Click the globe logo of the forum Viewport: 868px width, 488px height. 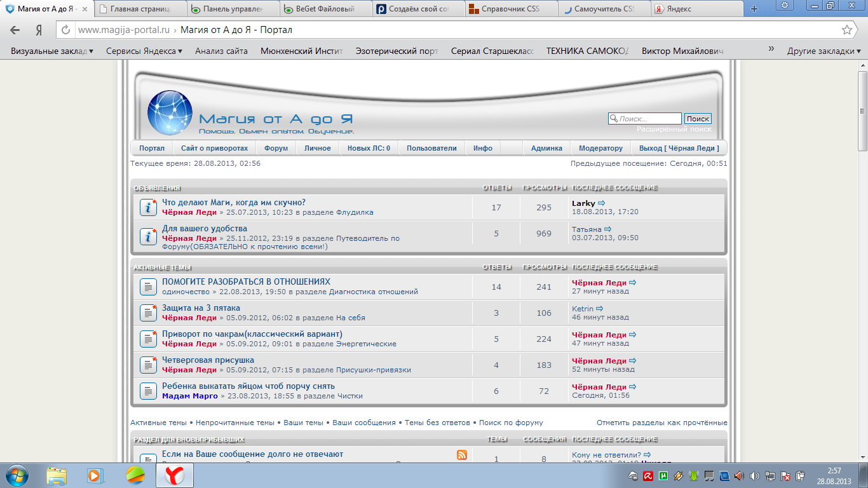(x=170, y=113)
